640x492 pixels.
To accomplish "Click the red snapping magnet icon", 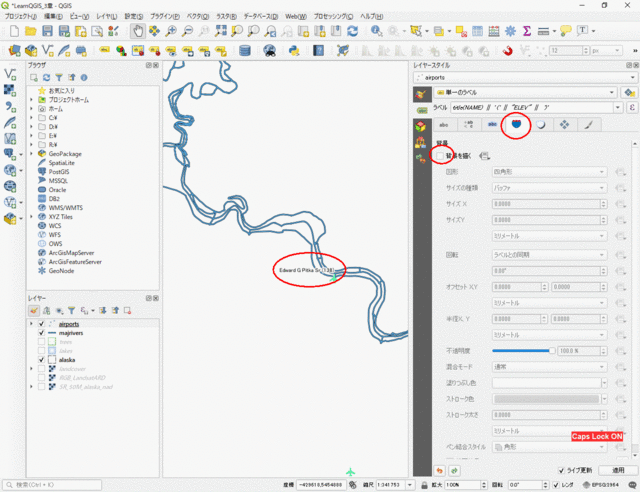I will tap(507, 51).
